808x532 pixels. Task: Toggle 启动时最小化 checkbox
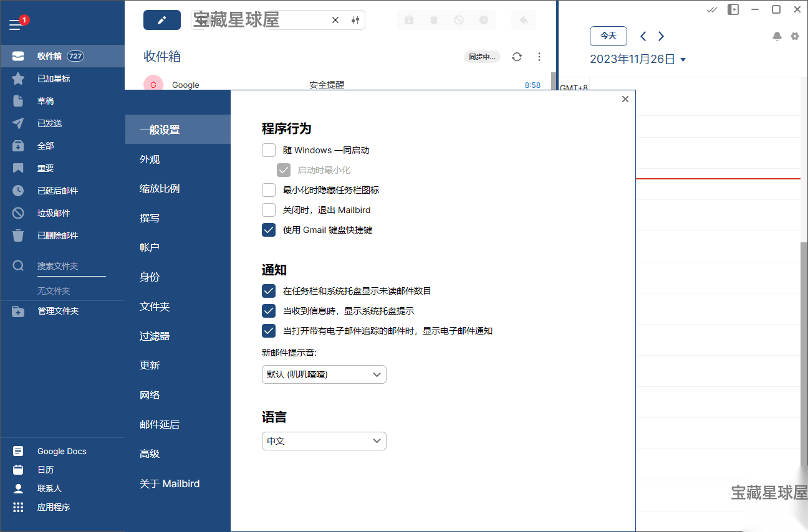[x=284, y=170]
